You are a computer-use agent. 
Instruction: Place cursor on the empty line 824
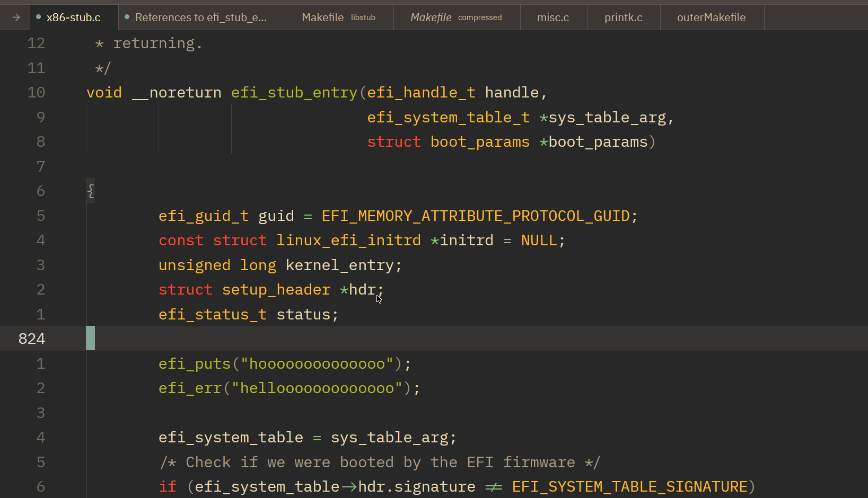[x=434, y=339]
